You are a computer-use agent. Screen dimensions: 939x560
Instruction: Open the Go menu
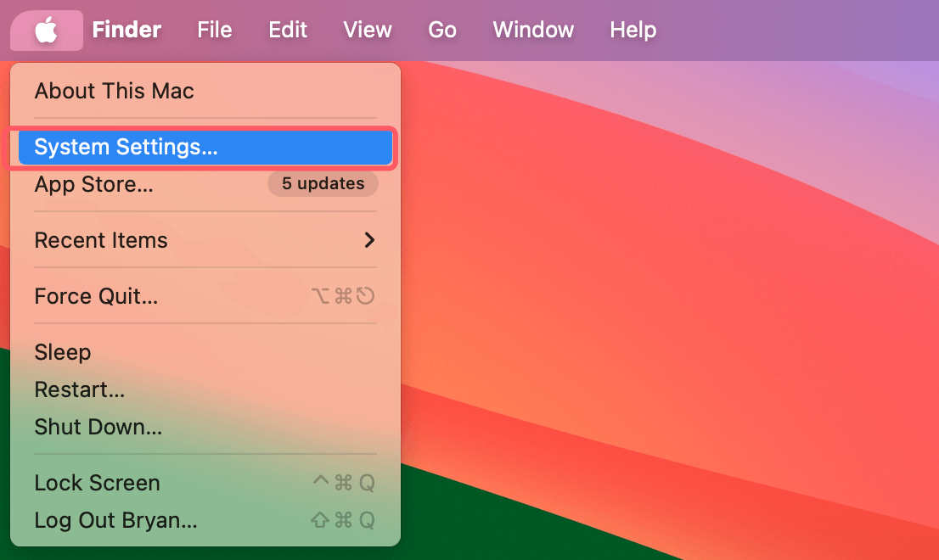(441, 30)
